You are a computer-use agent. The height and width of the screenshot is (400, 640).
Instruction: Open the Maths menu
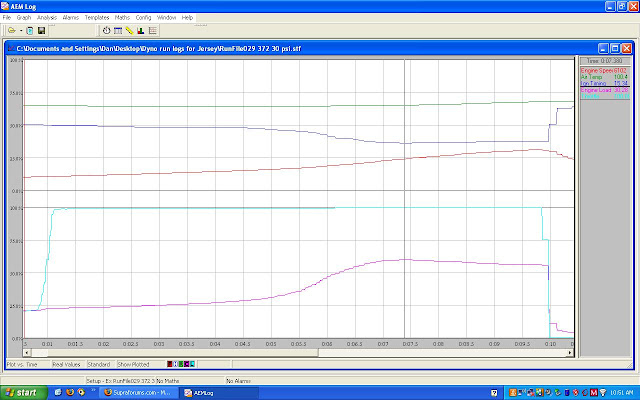[x=122, y=18]
